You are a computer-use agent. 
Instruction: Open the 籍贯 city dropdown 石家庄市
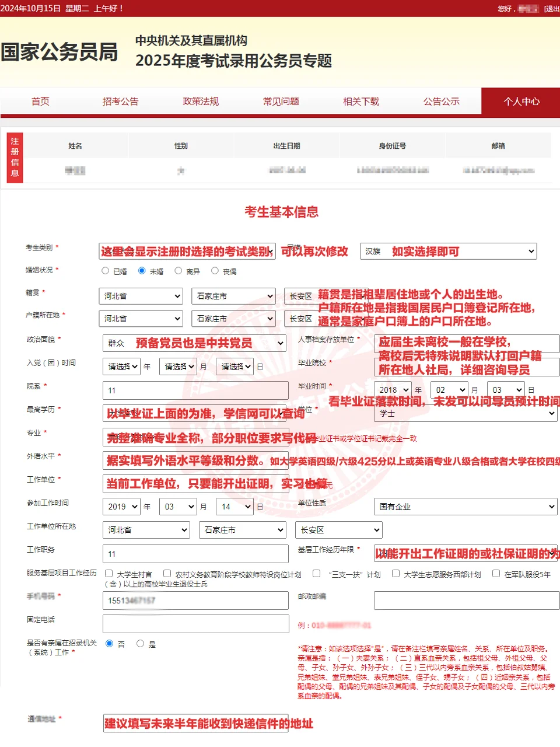[233, 296]
